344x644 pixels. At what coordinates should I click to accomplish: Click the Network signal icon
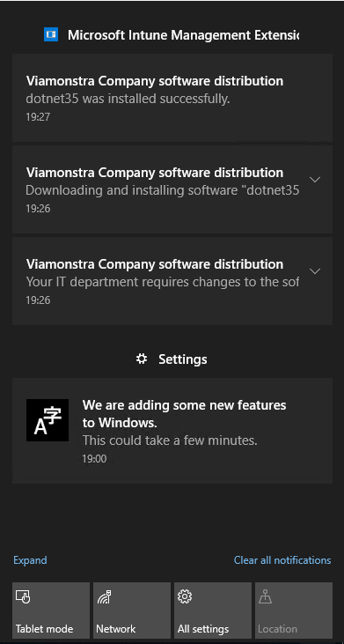[105, 596]
